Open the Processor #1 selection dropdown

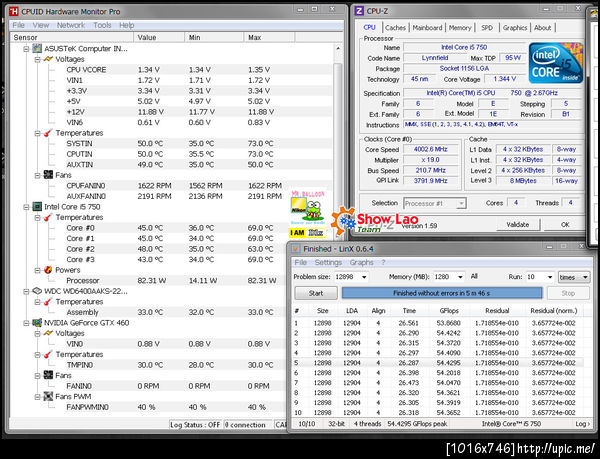tap(462, 203)
